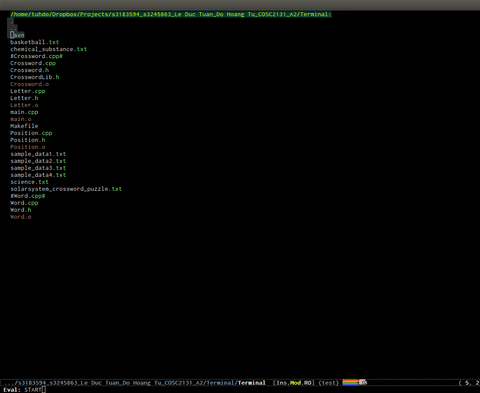The image size is (480, 393).
Task: Open science.txt file
Action: (x=29, y=182)
